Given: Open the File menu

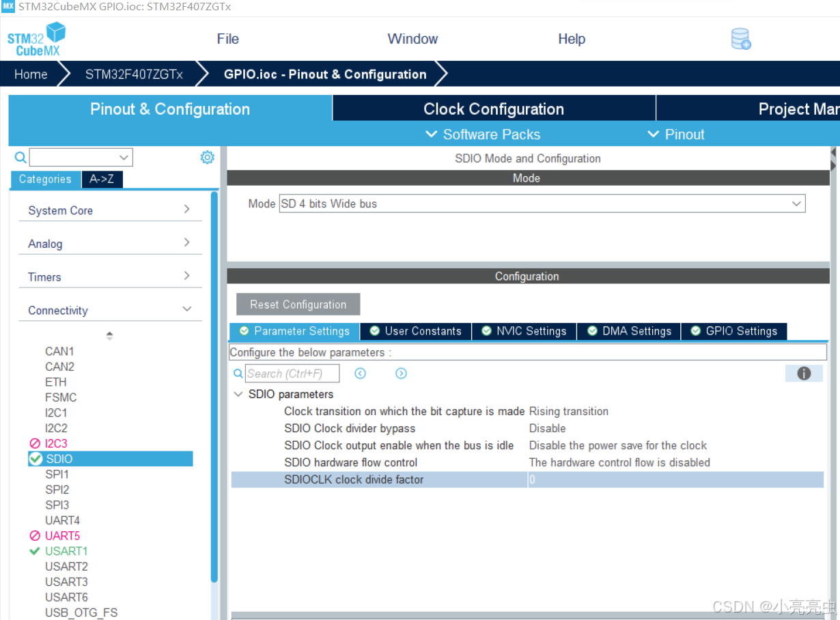Looking at the screenshot, I should point(227,39).
